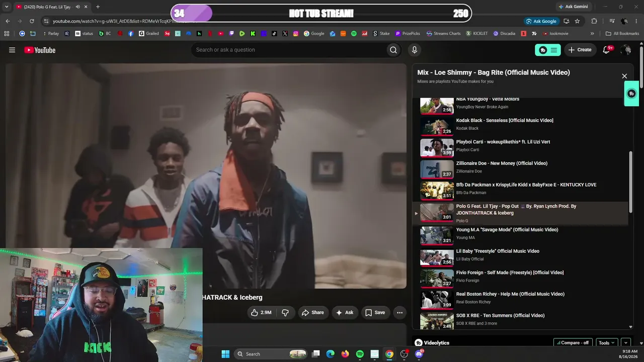Save the video using the Save button
Screen dimensions: 644x362
click(375, 312)
